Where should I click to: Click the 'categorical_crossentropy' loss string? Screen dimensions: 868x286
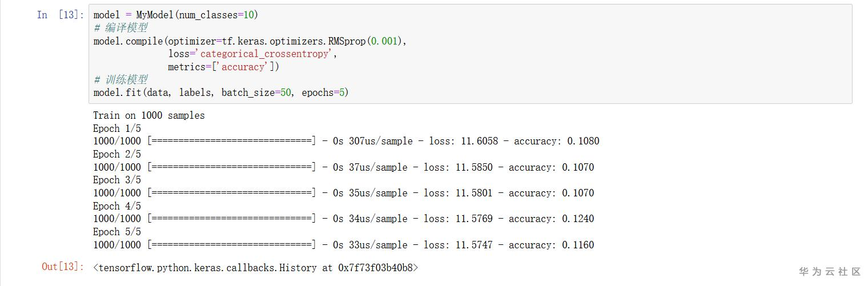coord(266,54)
